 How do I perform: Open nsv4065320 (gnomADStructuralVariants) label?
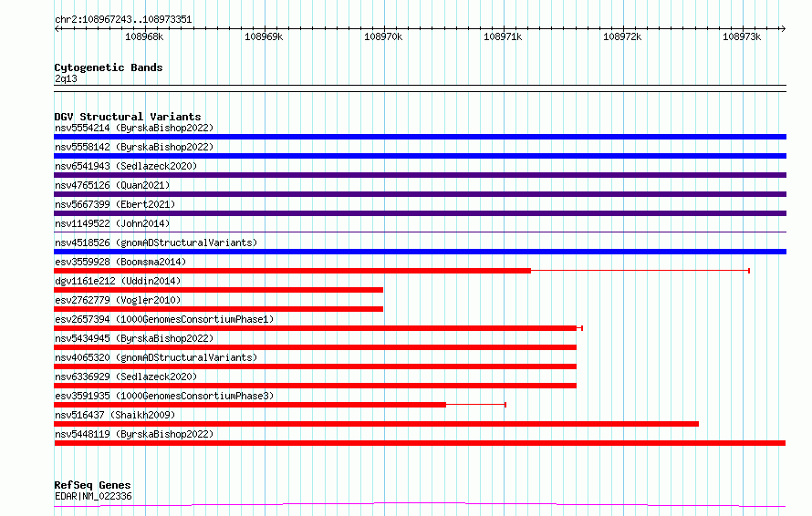(156, 357)
